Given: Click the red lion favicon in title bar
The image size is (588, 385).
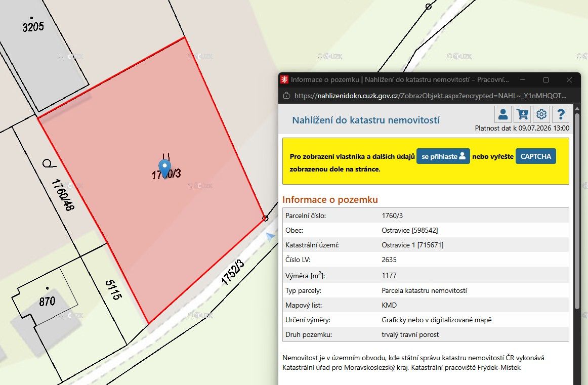Looking at the screenshot, I should point(284,79).
